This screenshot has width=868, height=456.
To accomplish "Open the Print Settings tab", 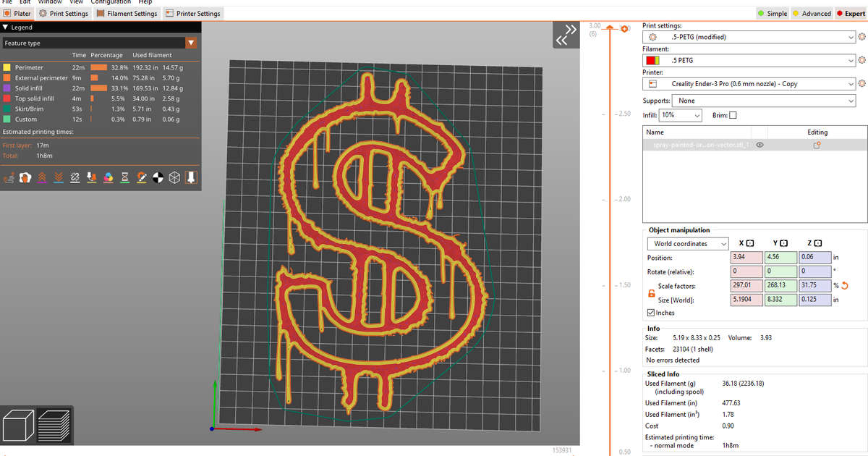I will [64, 14].
